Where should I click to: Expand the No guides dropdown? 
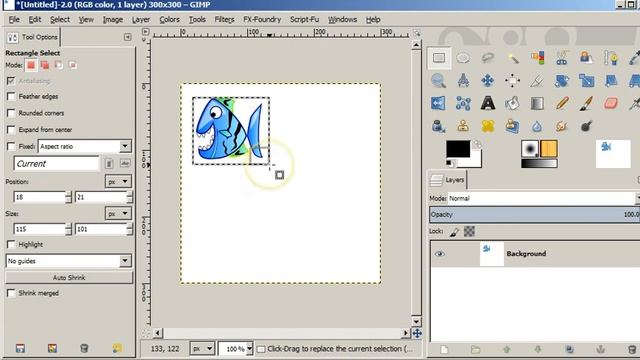pos(69,261)
